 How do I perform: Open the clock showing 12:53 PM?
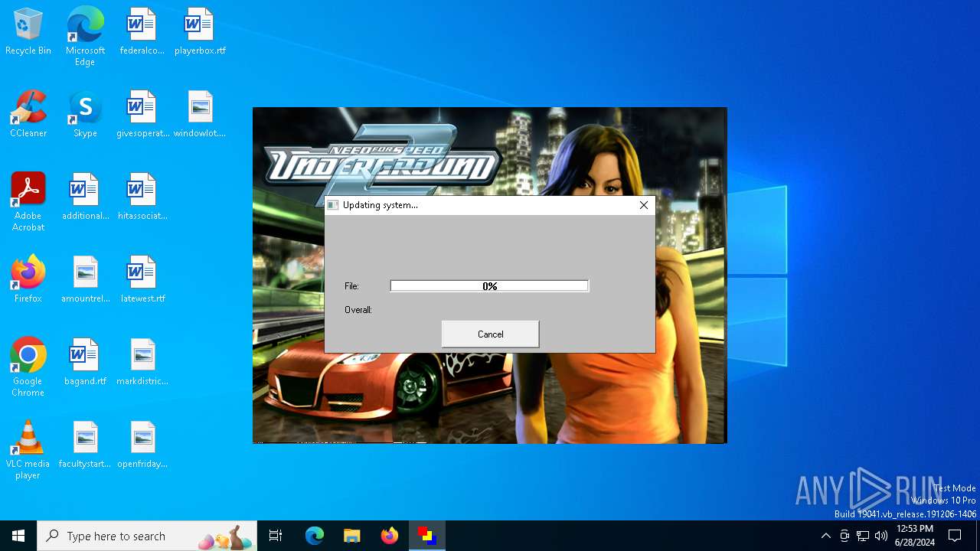914,536
